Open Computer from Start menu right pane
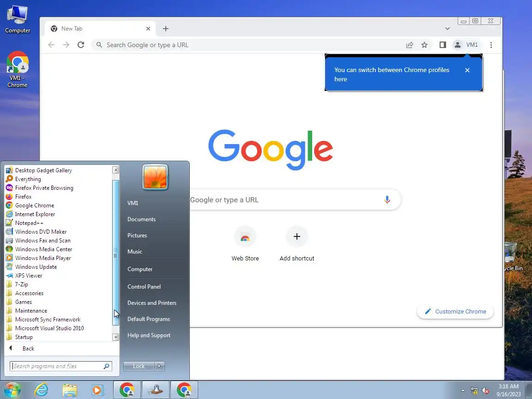 coord(140,269)
